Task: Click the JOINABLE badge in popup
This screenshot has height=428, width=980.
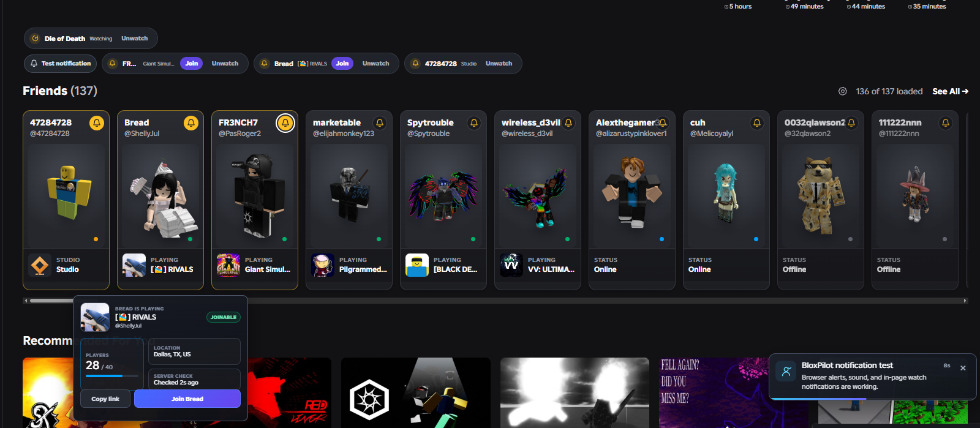Action: [x=223, y=317]
